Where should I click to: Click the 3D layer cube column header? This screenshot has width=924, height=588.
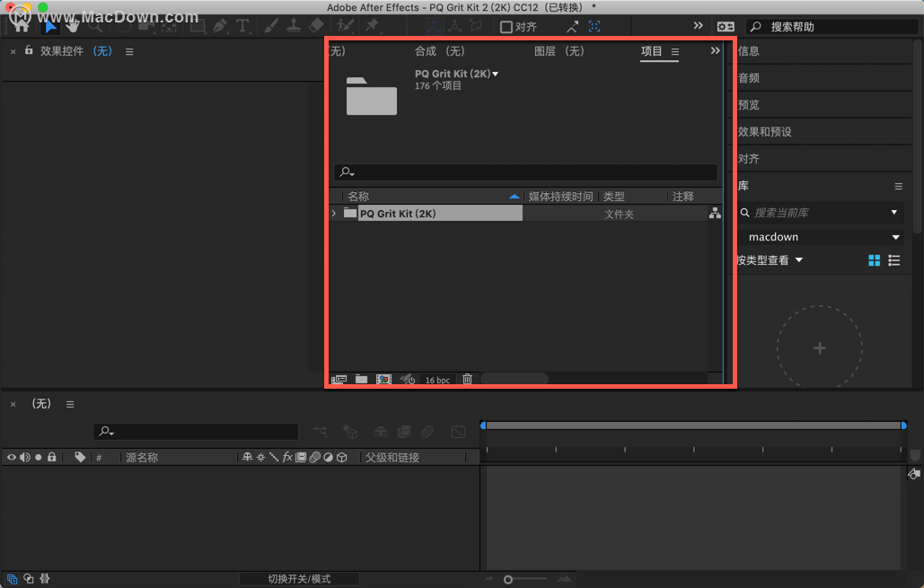(342, 457)
